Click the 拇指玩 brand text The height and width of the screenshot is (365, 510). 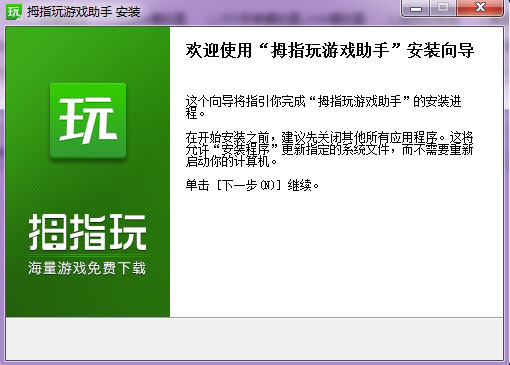[x=87, y=232]
